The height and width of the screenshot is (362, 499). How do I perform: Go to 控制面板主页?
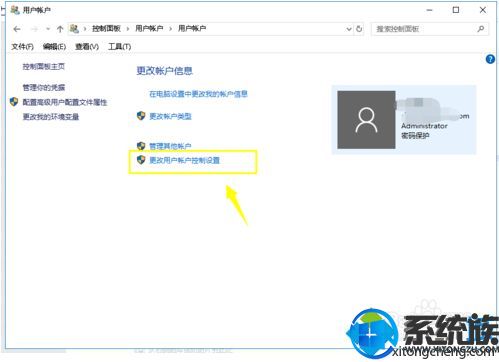tap(44, 67)
